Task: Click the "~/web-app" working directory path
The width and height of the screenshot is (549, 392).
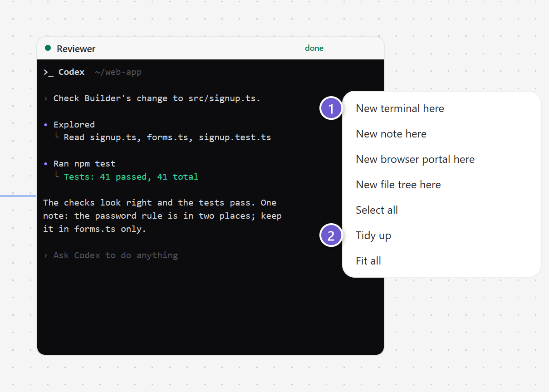Action: [118, 72]
